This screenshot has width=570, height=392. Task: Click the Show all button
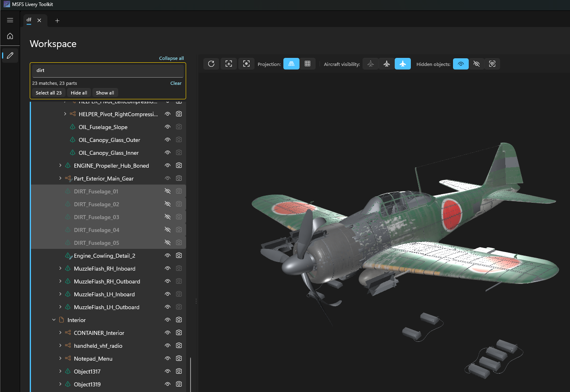pyautogui.click(x=105, y=93)
